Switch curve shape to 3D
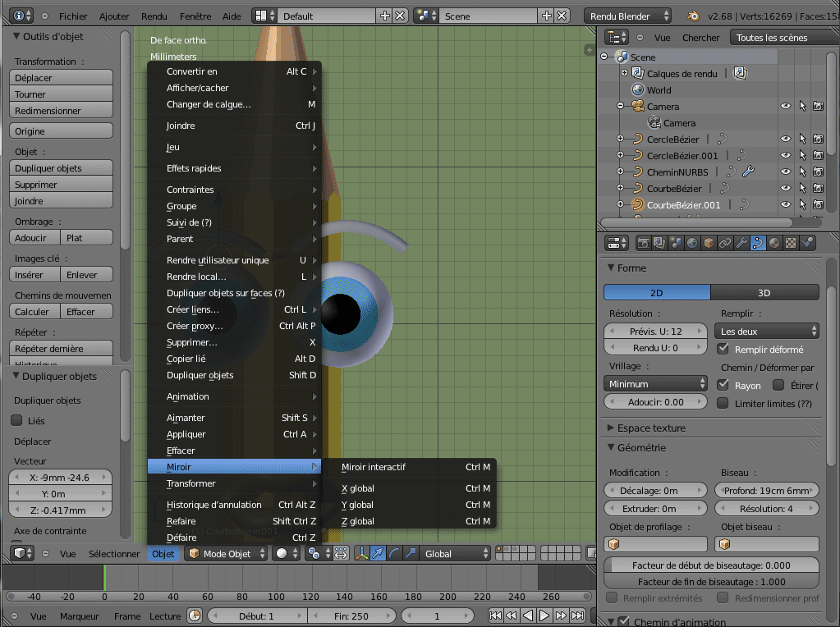The image size is (840, 627). (x=764, y=292)
